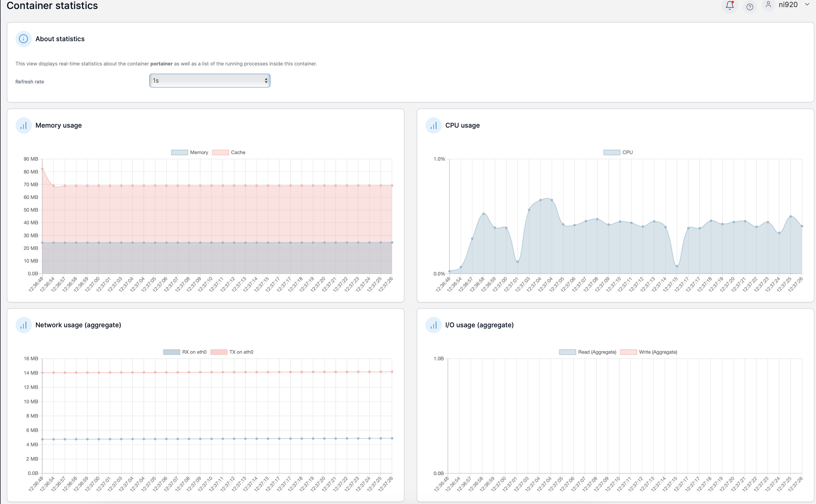Viewport: 816px width, 504px height.
Task: Toggle the Read (Aggregate) legend item
Action: coord(588,352)
